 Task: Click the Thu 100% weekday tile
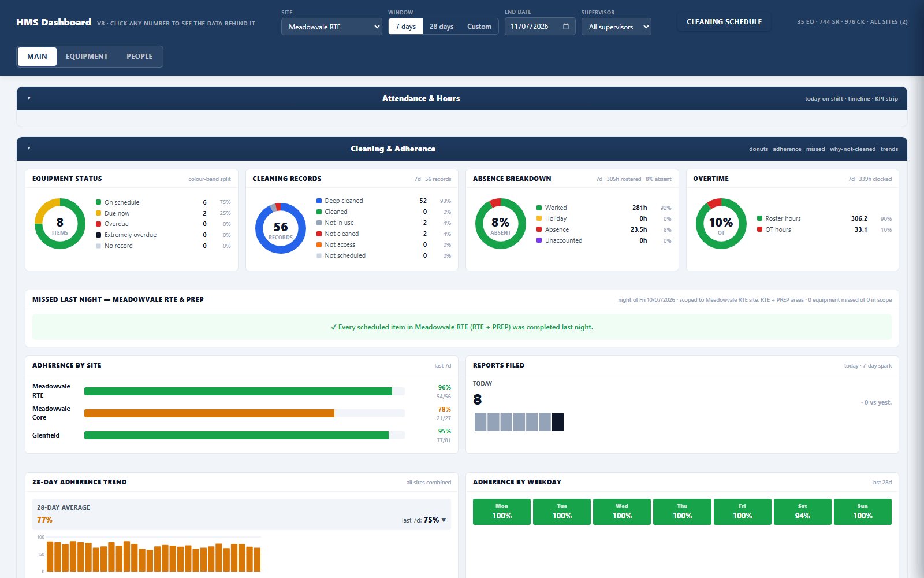coord(682,512)
